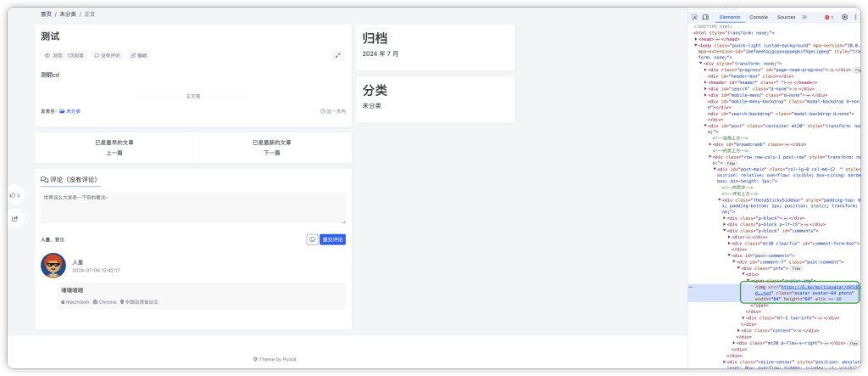Screen dimensions: 868x376
Task: Show more DevTools tabs via chevron
Action: tap(804, 17)
